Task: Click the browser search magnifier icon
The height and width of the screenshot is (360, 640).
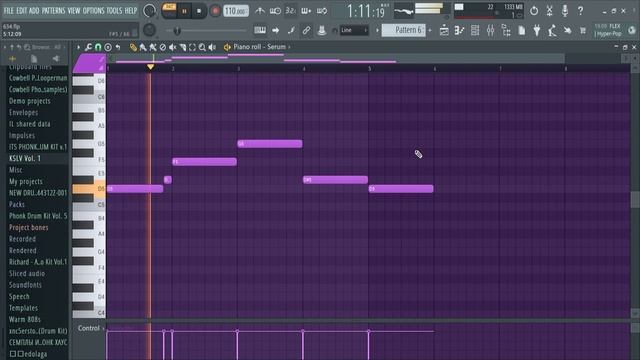Action: point(27,47)
